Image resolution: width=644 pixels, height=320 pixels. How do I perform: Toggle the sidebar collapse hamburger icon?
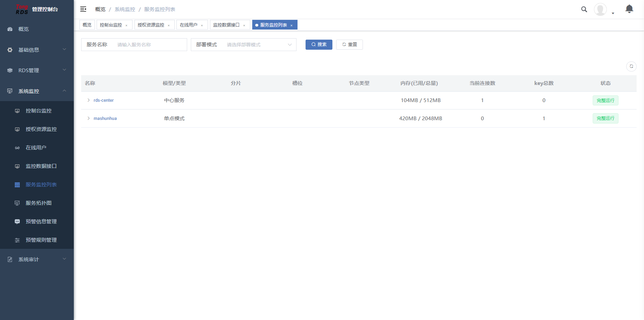click(x=83, y=9)
